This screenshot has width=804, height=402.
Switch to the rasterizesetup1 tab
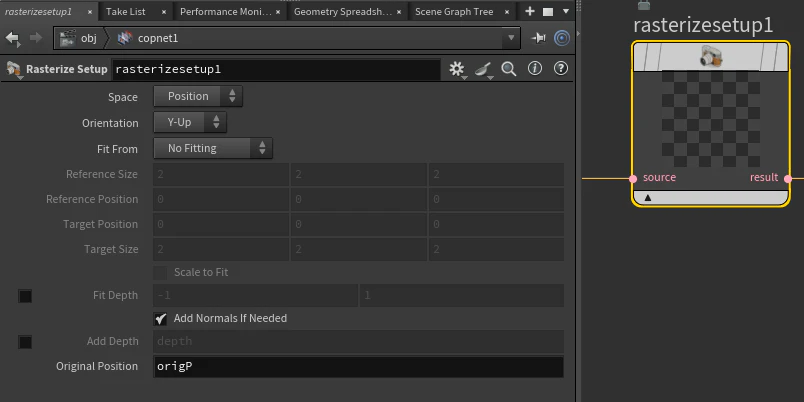coord(38,11)
